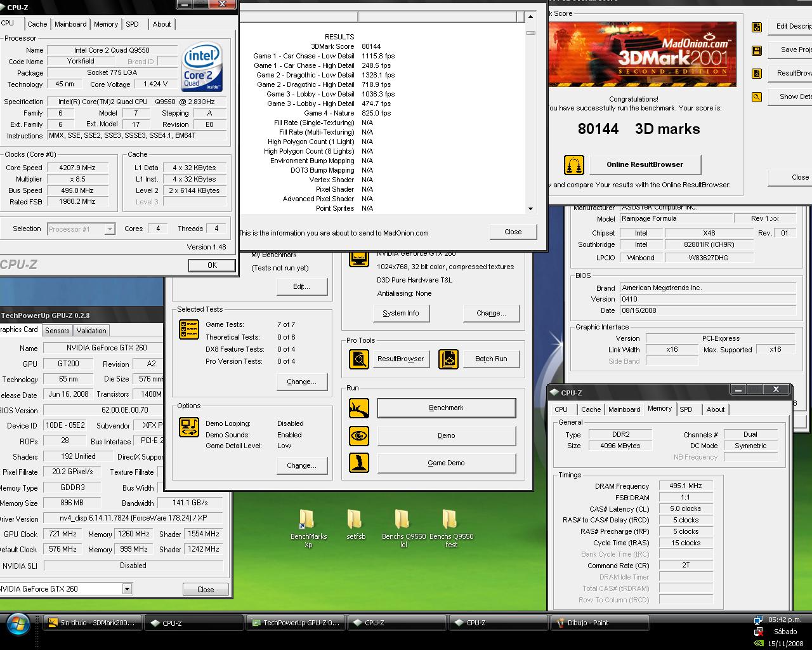The height and width of the screenshot is (650, 812).
Task: Click the results list scroll-down arrow
Action: tap(530, 208)
